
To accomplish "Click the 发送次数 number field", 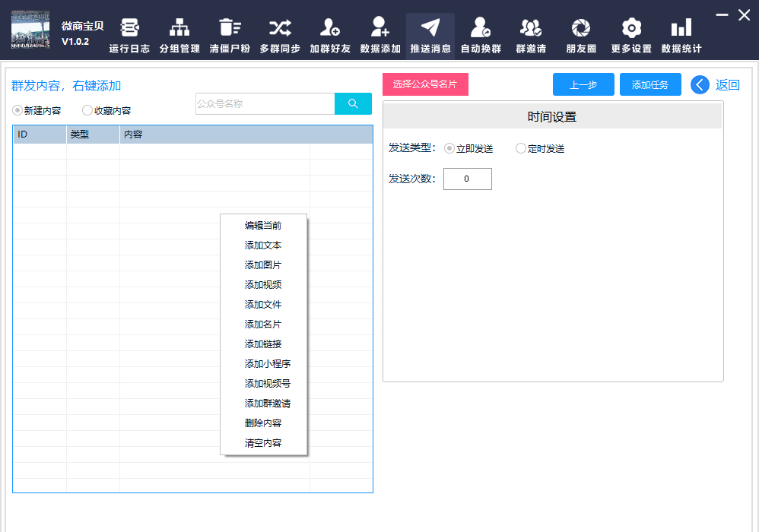I will point(467,179).
